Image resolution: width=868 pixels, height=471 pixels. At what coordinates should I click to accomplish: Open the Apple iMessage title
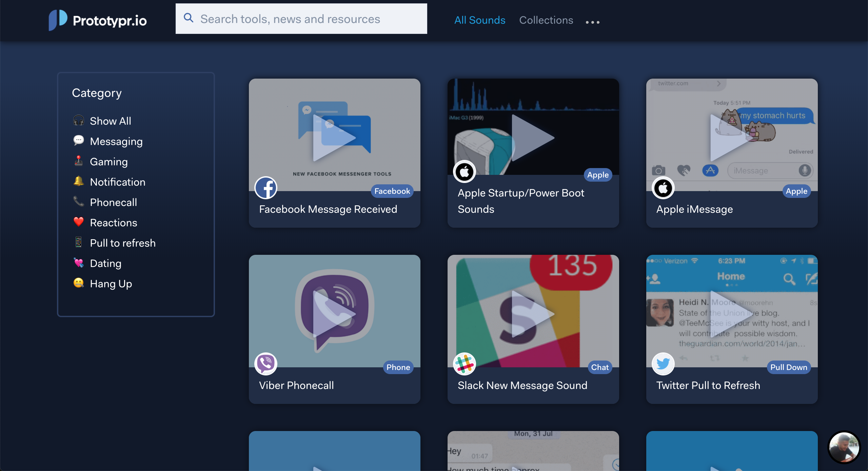pyautogui.click(x=694, y=209)
